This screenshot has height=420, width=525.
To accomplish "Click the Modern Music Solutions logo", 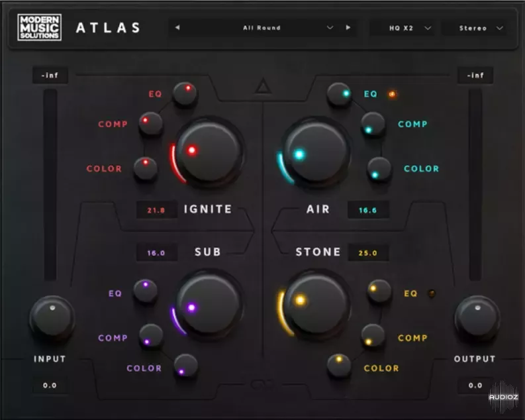I will tap(39, 28).
